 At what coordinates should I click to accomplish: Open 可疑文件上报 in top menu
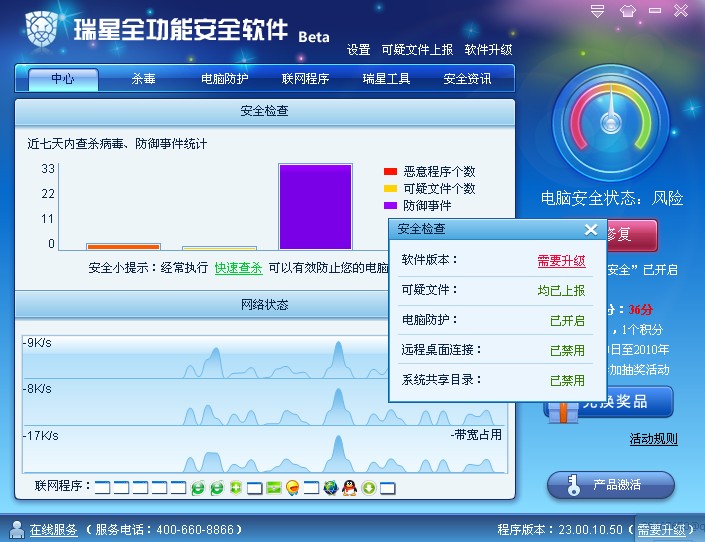tap(417, 49)
